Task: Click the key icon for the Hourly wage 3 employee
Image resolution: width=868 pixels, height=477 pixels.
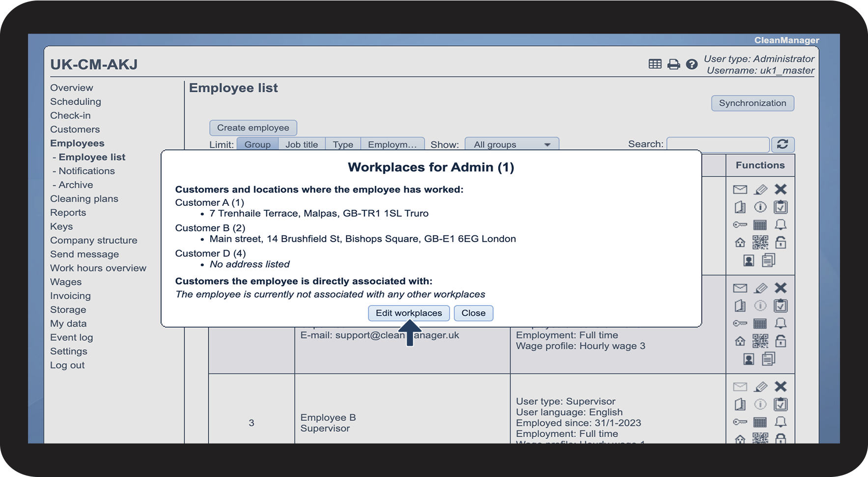Action: point(740,324)
